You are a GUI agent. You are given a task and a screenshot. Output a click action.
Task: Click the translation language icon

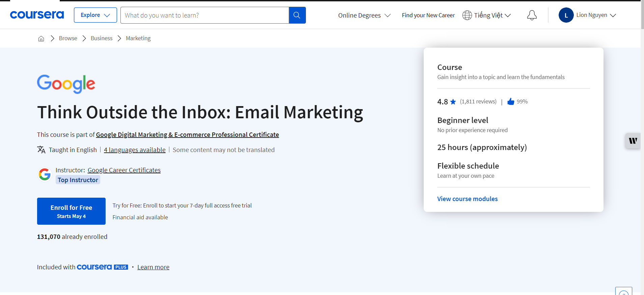[x=41, y=150]
